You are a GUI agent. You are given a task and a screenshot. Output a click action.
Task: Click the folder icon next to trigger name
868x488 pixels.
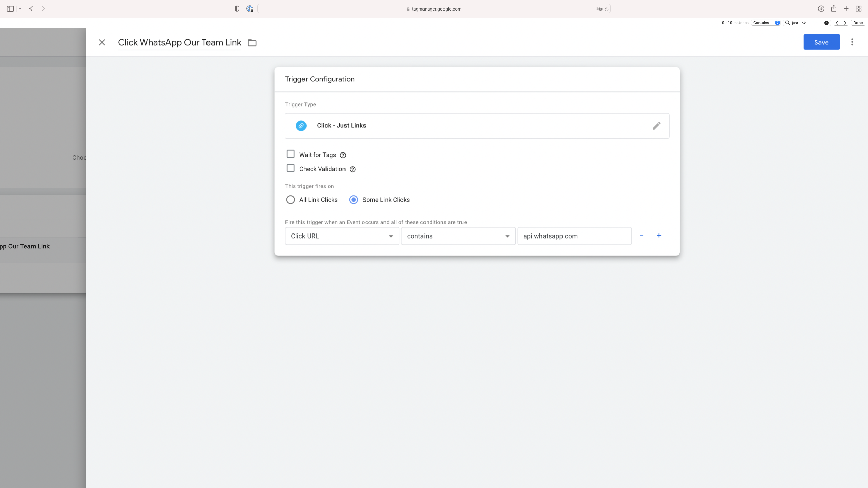click(x=252, y=42)
